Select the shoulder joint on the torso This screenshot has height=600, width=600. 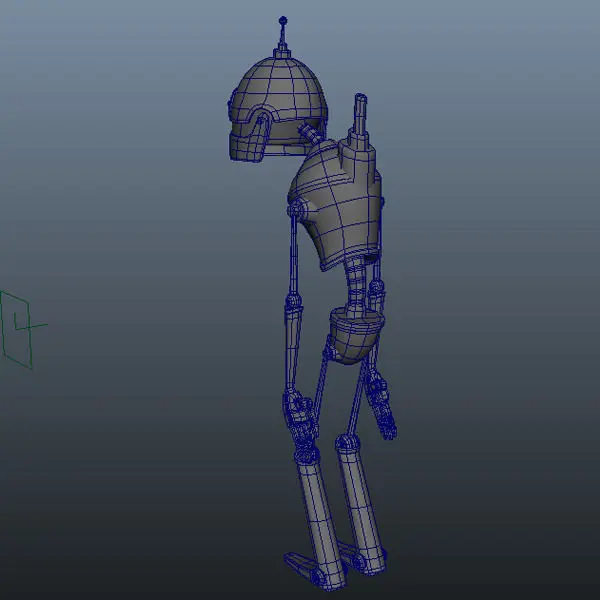click(x=296, y=210)
